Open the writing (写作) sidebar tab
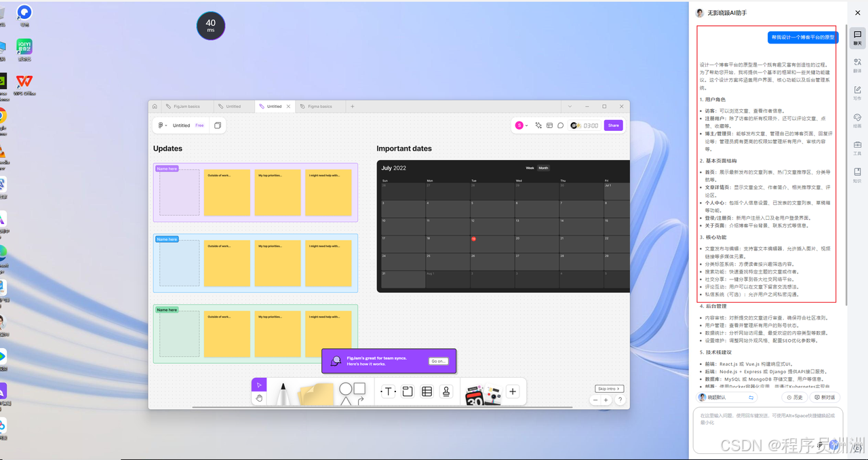The width and height of the screenshot is (868, 460). click(x=858, y=93)
